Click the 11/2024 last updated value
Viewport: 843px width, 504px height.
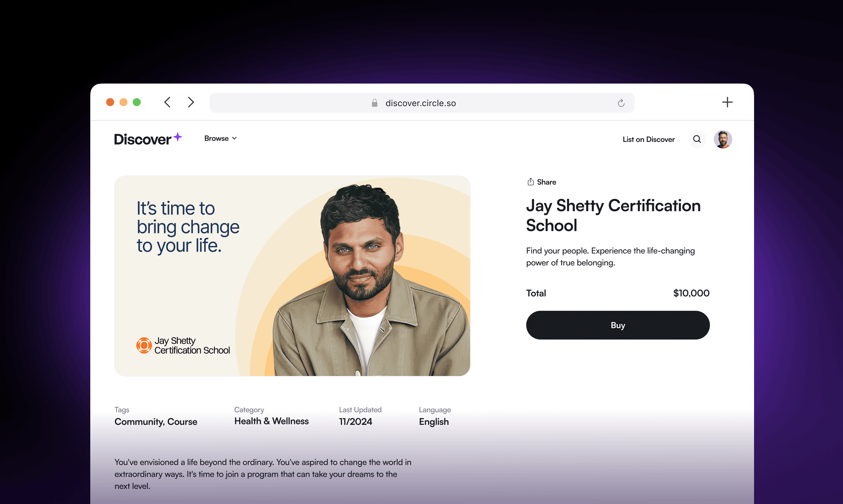click(355, 422)
